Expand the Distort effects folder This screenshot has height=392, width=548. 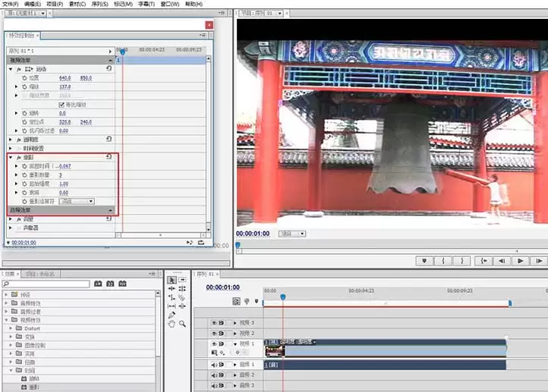[x=11, y=328]
